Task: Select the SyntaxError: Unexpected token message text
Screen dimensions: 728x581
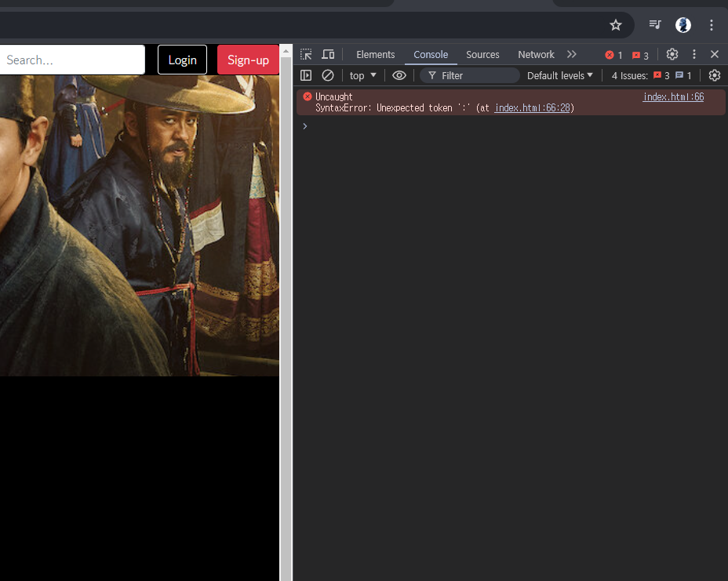Action: [393, 107]
